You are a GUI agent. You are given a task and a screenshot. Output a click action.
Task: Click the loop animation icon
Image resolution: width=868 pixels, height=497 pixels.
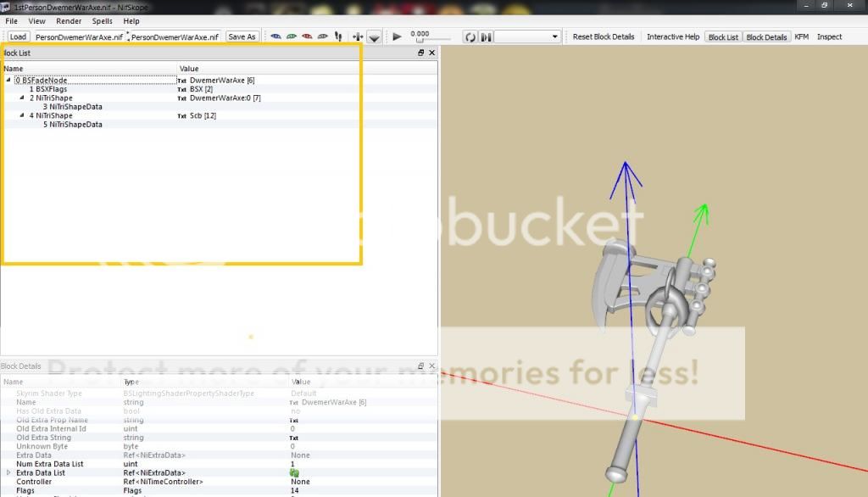tap(470, 37)
